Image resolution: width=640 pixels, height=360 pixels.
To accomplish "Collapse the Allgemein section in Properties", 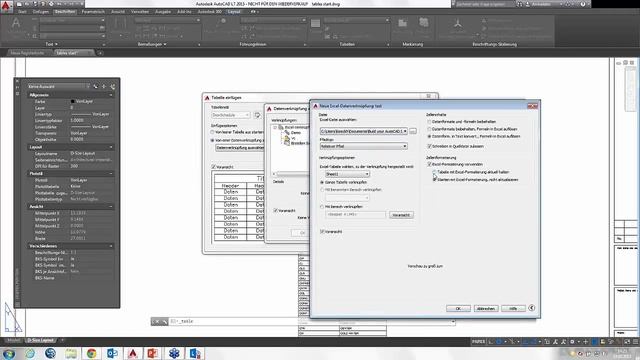I will click(x=111, y=95).
